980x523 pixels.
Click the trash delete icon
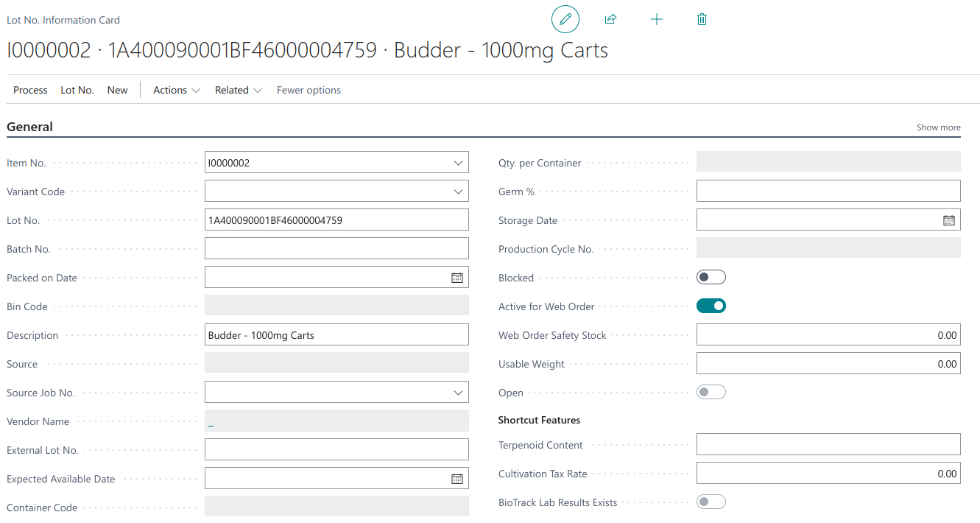point(702,20)
